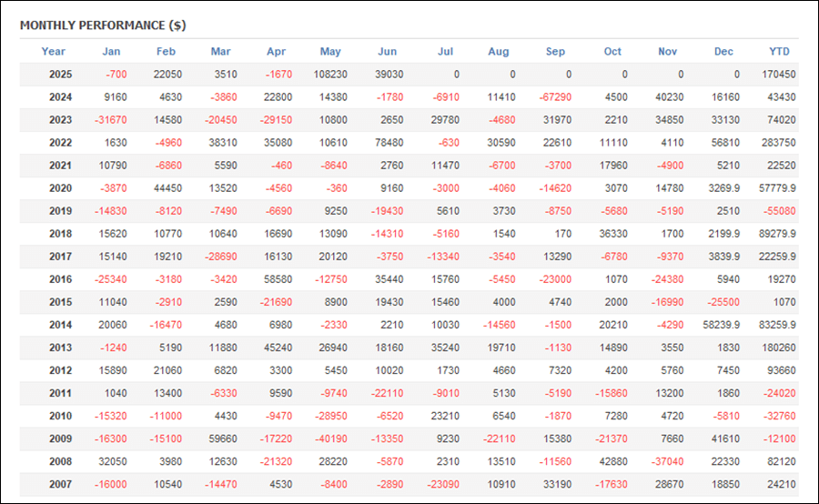This screenshot has height=504, width=819.
Task: Click the Mar column header
Action: click(221, 51)
